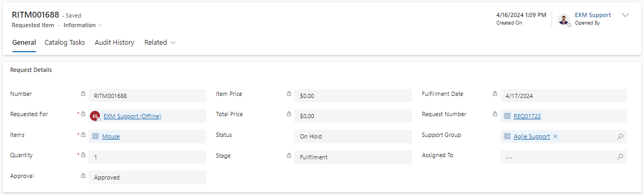Switch to the Catalog Tasks tab
This screenshot has width=644, height=195.
pos(65,43)
